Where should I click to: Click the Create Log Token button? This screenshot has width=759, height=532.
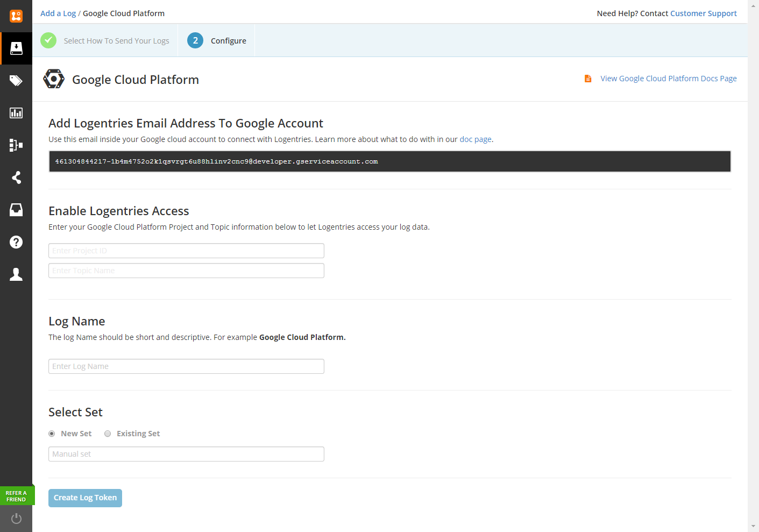(x=85, y=498)
